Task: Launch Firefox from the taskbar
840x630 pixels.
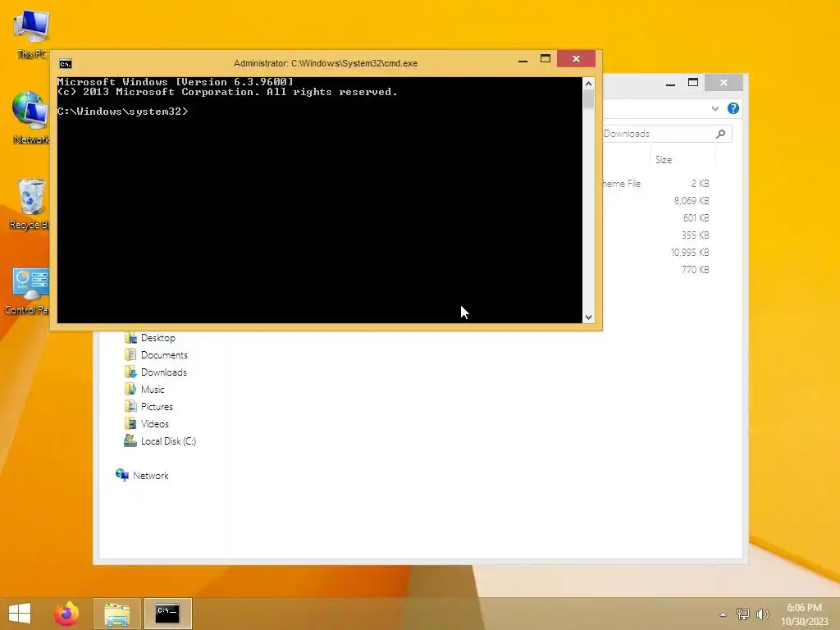Action: point(66,614)
